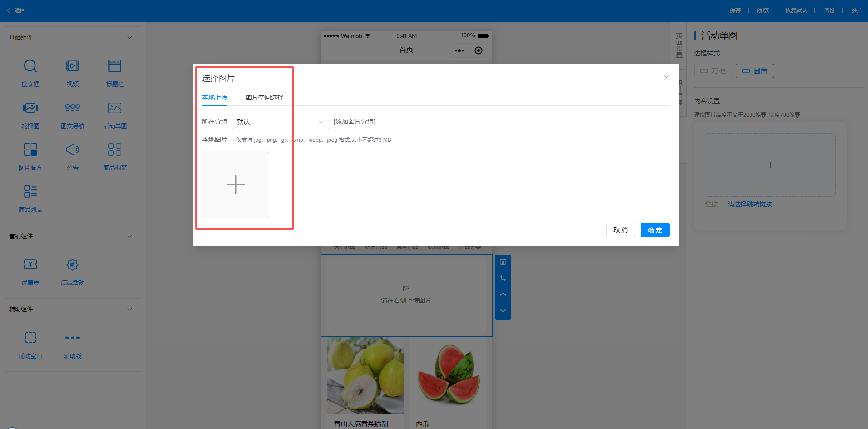
Task: Select the 圆角 rounded border style
Action: 755,71
